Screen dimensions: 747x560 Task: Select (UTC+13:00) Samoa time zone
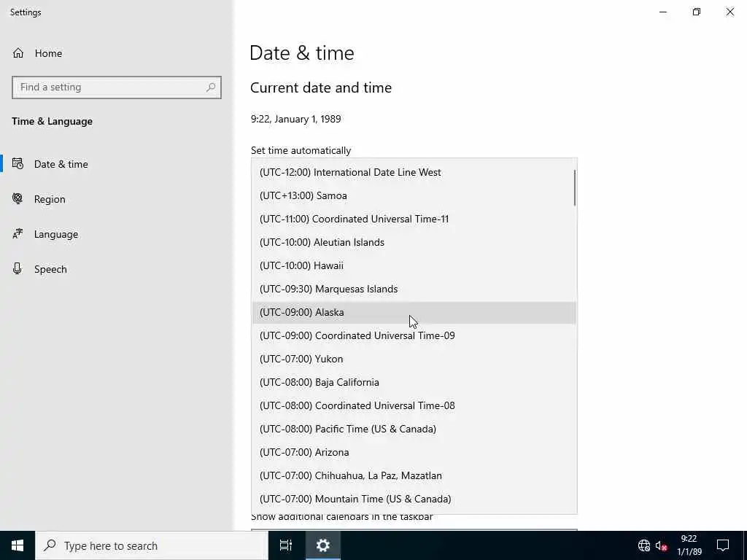click(x=414, y=195)
